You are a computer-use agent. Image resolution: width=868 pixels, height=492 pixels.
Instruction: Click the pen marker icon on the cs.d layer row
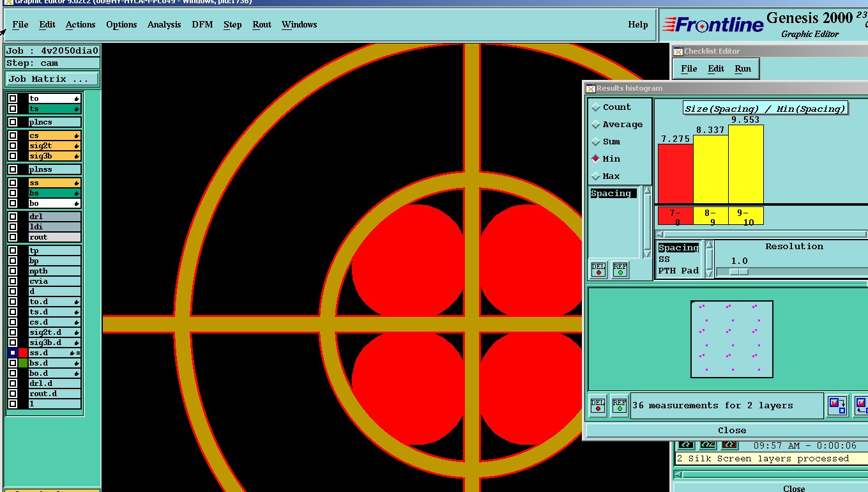77,322
